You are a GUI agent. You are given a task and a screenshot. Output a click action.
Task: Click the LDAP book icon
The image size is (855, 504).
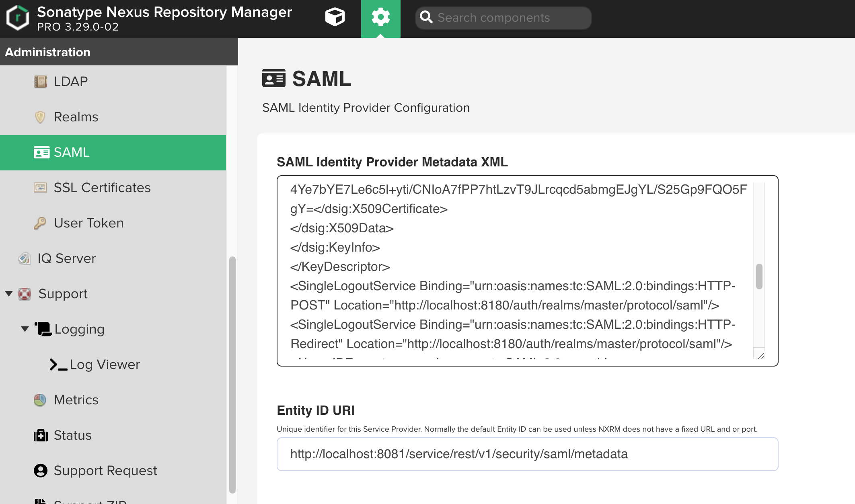[x=40, y=82]
